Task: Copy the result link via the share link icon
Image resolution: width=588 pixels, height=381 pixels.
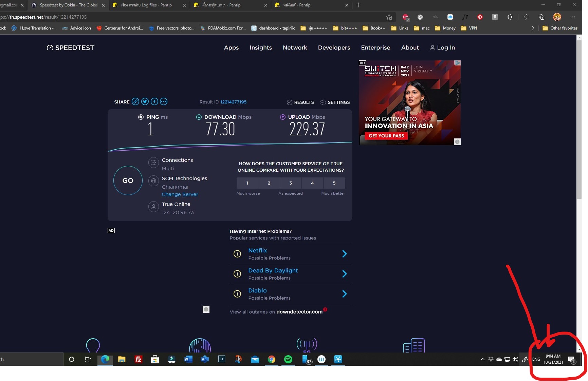Action: (135, 101)
